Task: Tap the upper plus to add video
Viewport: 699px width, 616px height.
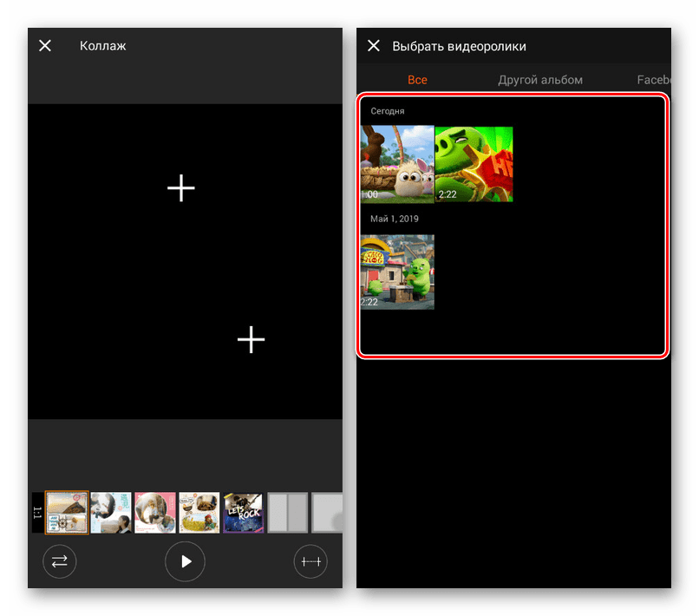Action: [181, 187]
